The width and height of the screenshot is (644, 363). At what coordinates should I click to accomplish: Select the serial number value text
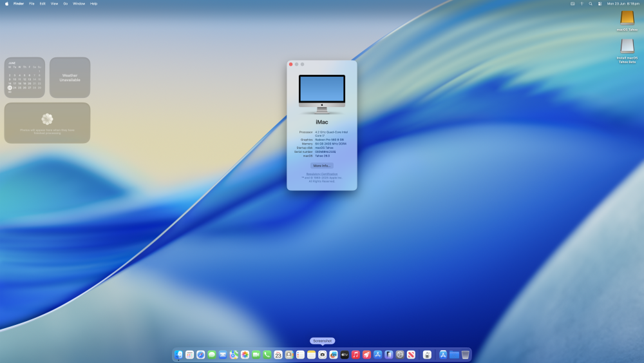pyautogui.click(x=325, y=152)
